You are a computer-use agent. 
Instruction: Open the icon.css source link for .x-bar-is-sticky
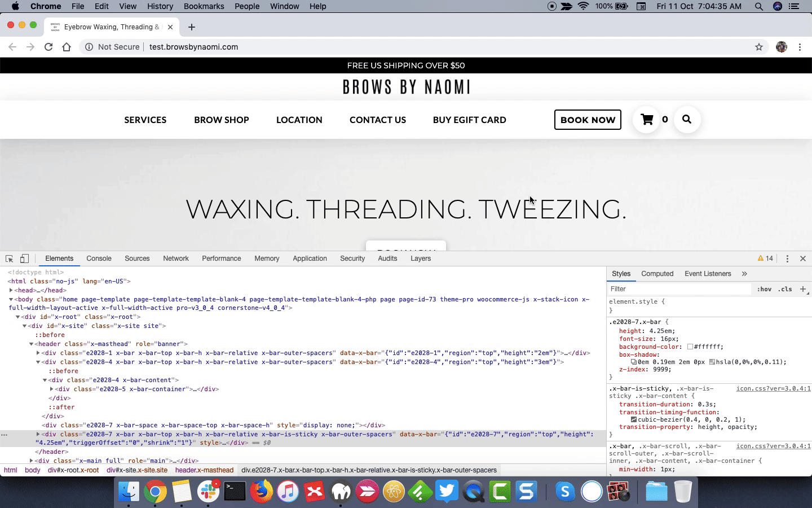pos(774,389)
